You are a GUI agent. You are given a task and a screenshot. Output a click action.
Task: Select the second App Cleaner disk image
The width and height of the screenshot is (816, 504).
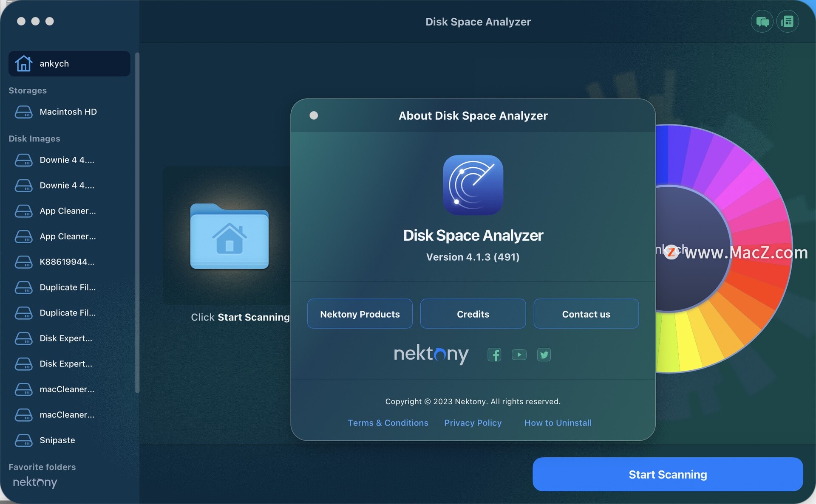pyautogui.click(x=69, y=237)
